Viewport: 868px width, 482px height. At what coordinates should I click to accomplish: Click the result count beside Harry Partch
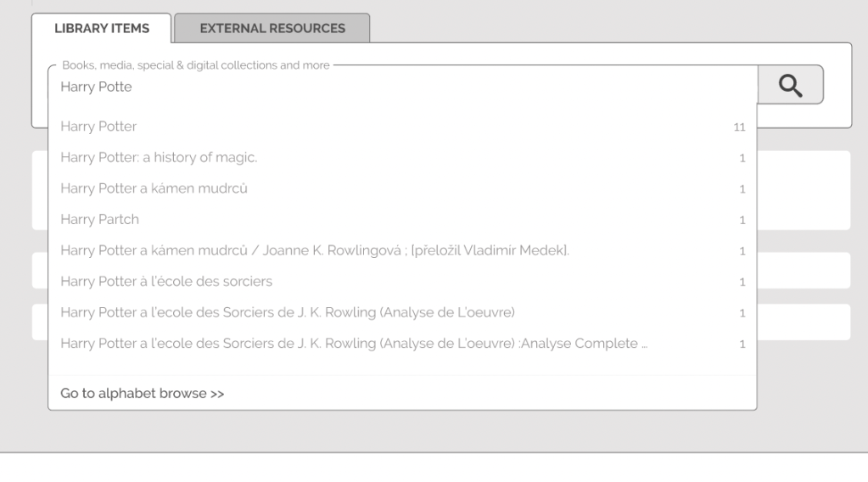pyautogui.click(x=742, y=220)
